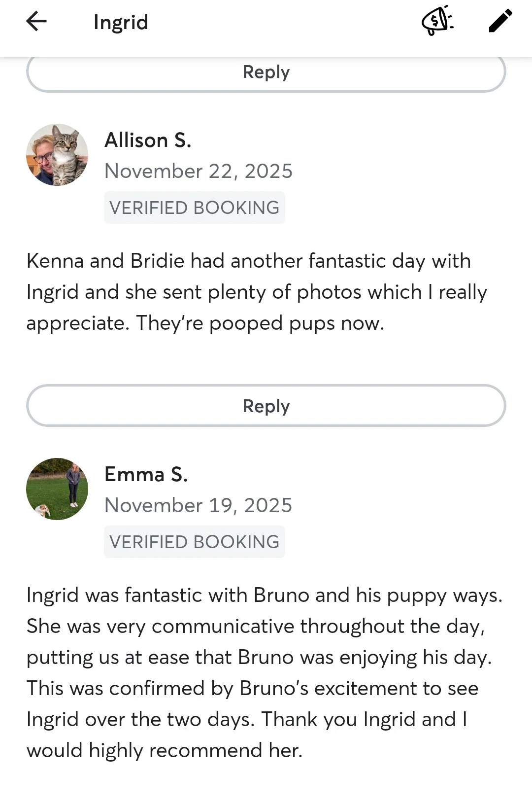Viewport: 532px width, 807px height.
Task: Reply to Allison S. review
Action: (x=266, y=406)
